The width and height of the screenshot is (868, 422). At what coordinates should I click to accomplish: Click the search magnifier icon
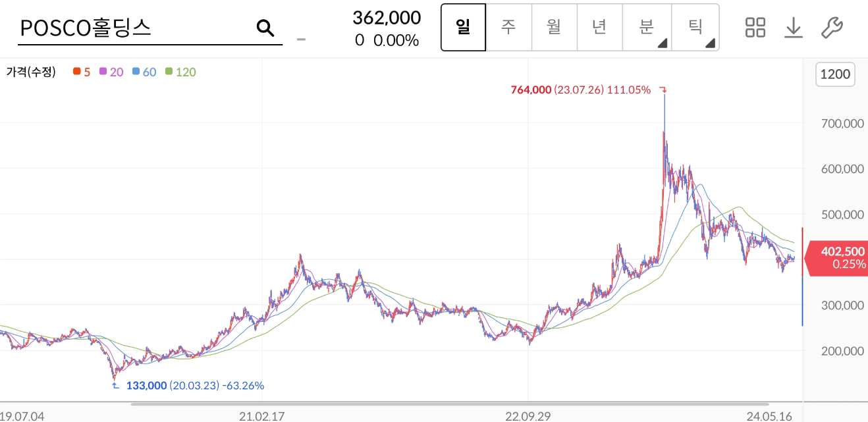(x=265, y=28)
